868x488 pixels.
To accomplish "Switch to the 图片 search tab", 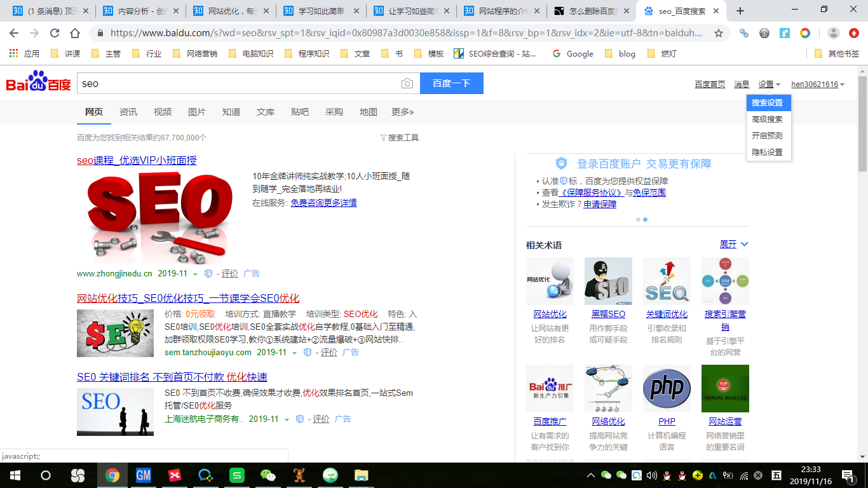I will pyautogui.click(x=197, y=112).
